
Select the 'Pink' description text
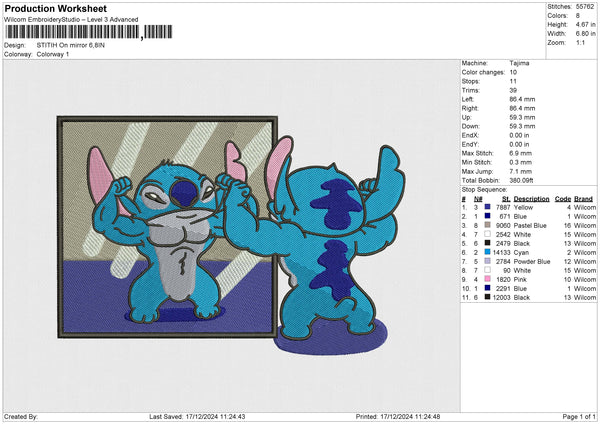520,279
